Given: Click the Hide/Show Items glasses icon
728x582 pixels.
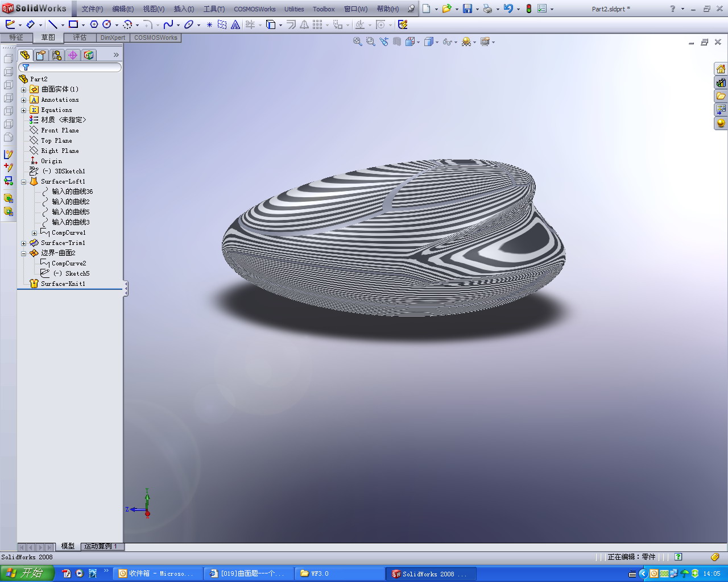Looking at the screenshot, I should [x=448, y=41].
